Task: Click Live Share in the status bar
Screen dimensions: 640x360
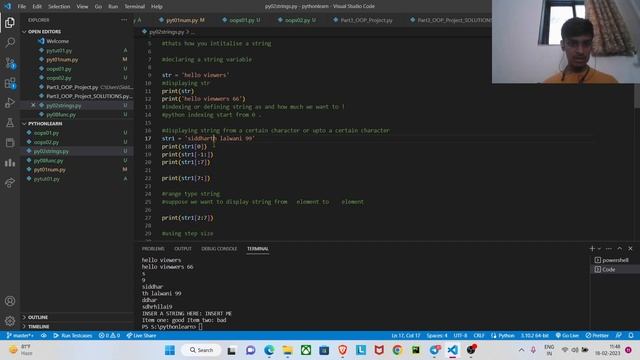Action: [x=141, y=336]
